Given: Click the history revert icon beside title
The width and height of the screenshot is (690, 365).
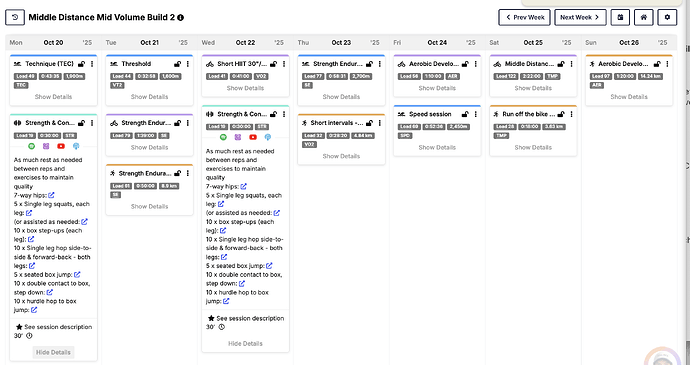Looking at the screenshot, I should 15,18.
